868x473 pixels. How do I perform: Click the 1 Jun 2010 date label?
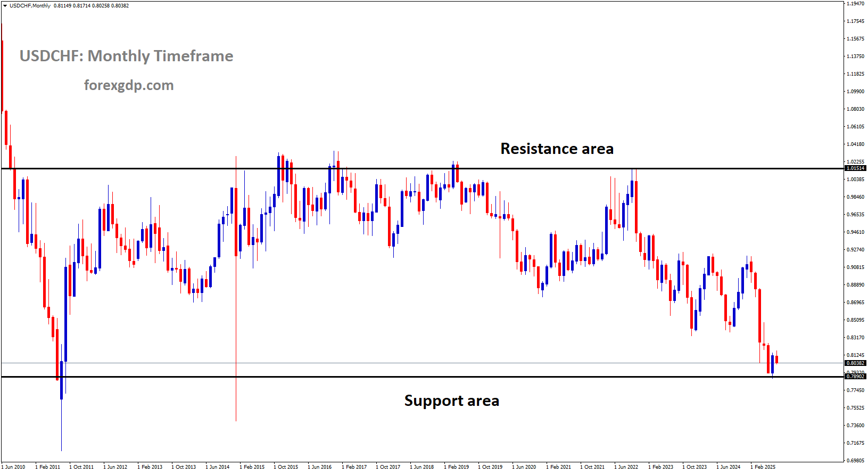[x=13, y=467]
